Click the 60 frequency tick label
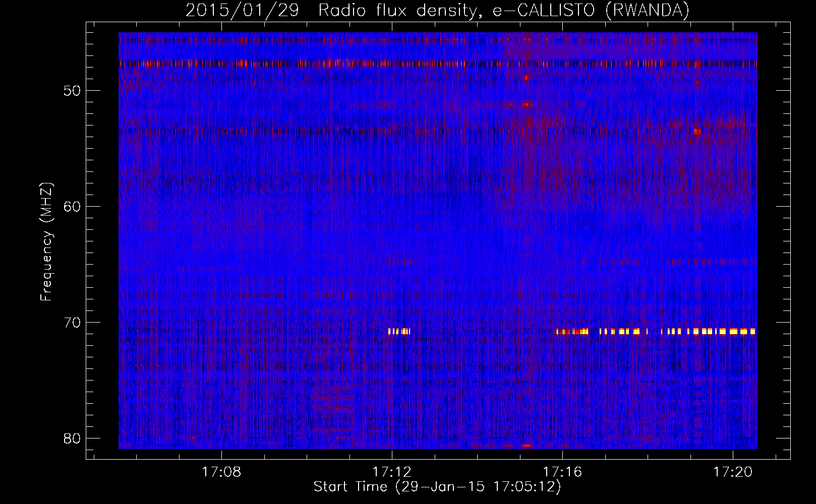816x504 pixels. point(72,207)
